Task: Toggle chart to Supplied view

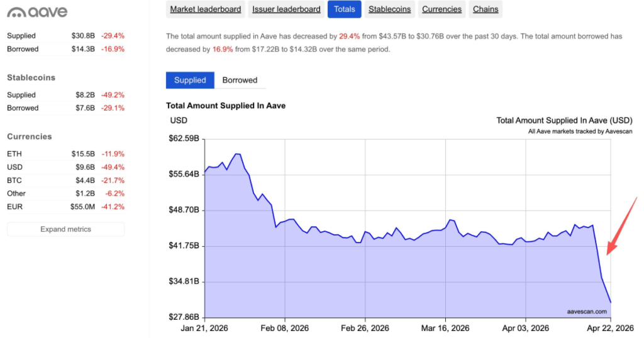Action: click(190, 80)
